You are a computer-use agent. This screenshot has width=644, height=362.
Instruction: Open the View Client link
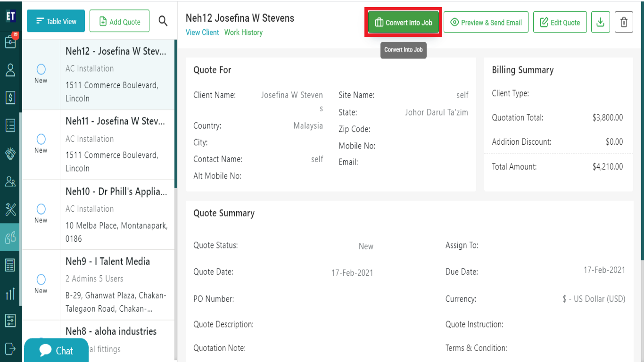coord(202,33)
